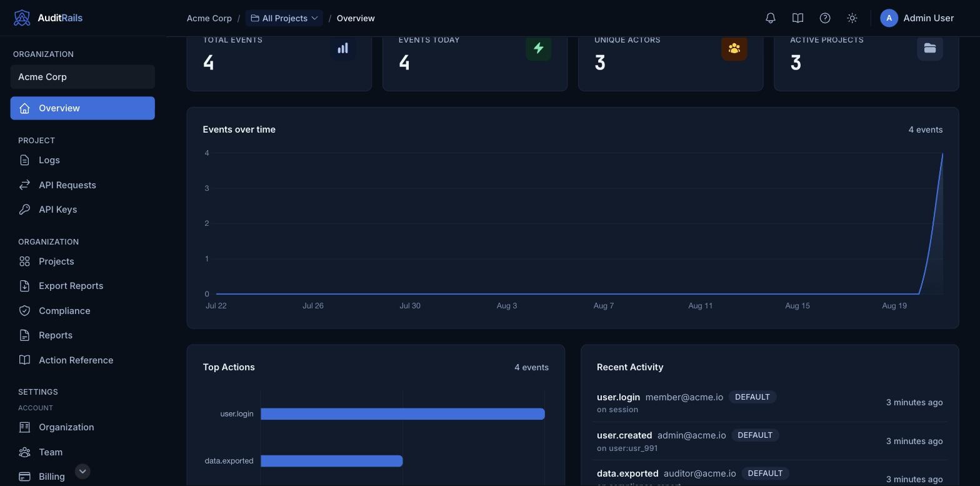Click the Action Reference book icon

[x=24, y=360]
